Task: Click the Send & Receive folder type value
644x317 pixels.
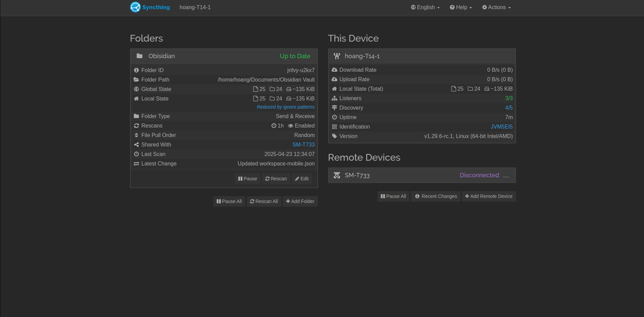Action: click(295, 116)
